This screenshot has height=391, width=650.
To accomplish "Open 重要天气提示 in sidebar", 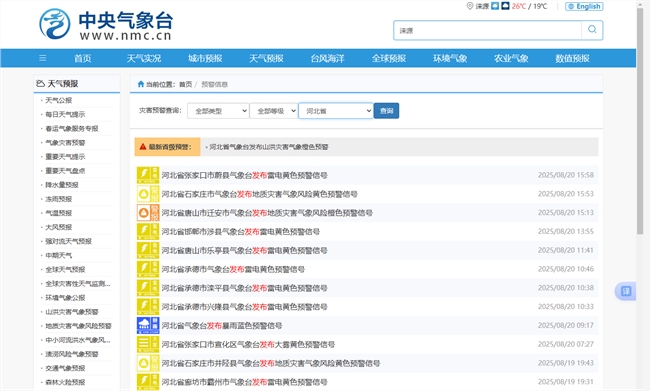I will [x=65, y=157].
